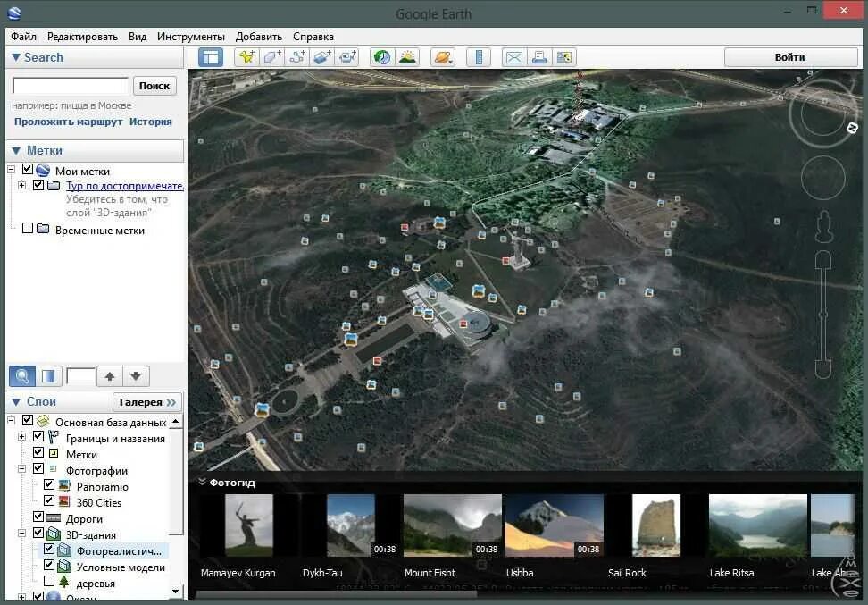Email the current view

(514, 57)
